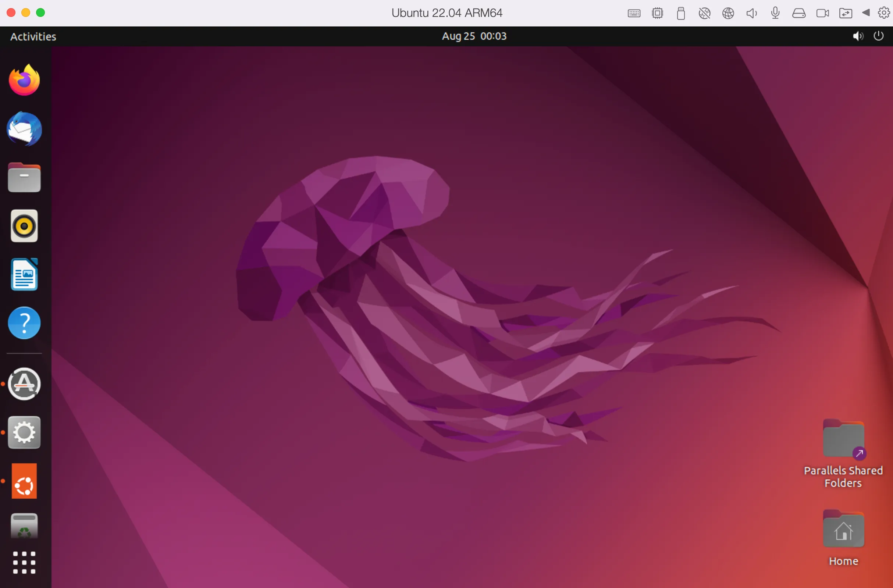Adjust speaker volume slider
This screenshot has height=588, width=893.
858,35
